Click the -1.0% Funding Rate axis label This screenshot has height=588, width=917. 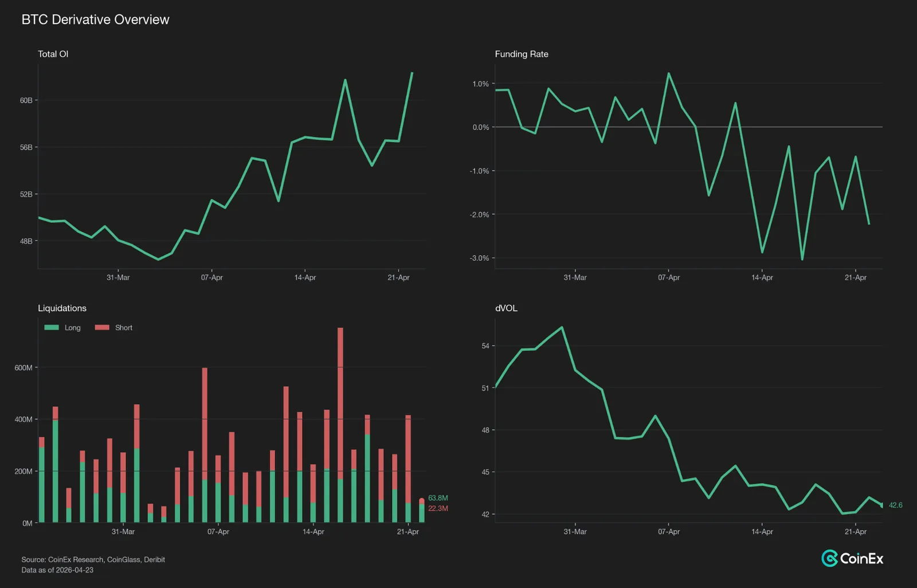coord(479,171)
